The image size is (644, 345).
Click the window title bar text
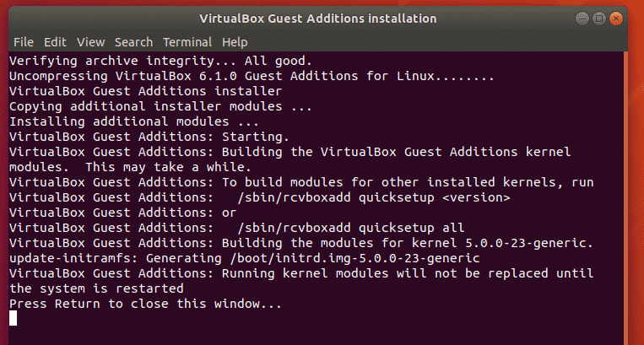pyautogui.click(x=318, y=18)
